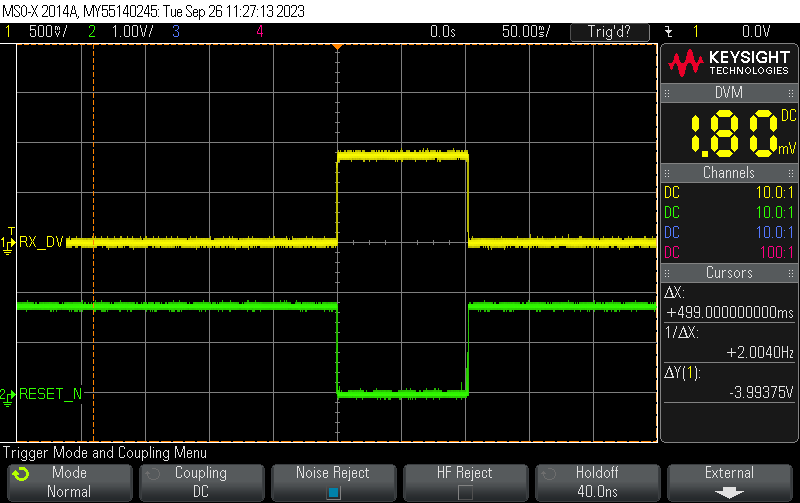Click the falling-edge trigger slope icon
Viewport: 800px width, 503px height.
point(668,32)
